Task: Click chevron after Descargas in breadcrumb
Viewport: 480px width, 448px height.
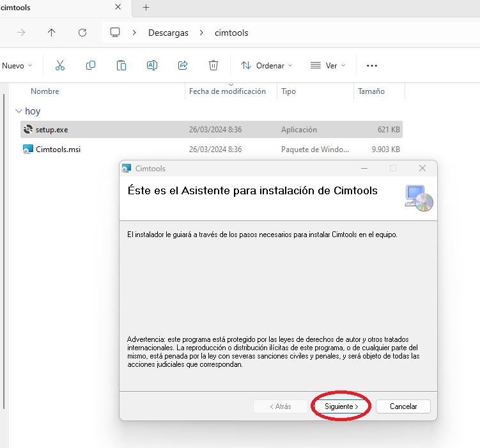Action: tap(201, 33)
